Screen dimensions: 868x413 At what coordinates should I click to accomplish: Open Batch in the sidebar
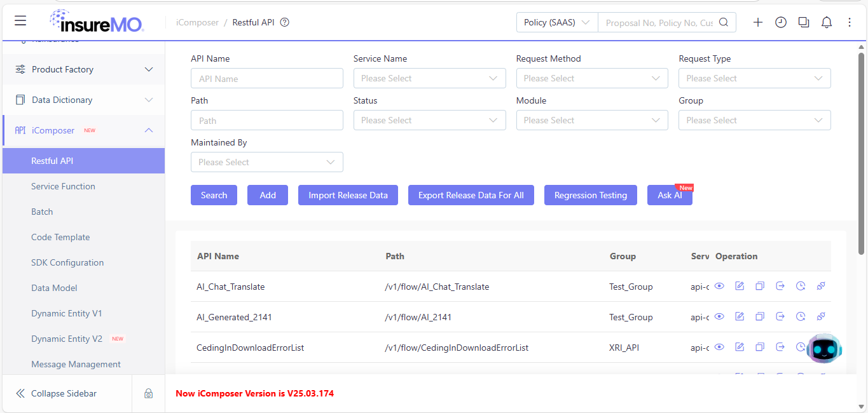tap(83, 212)
